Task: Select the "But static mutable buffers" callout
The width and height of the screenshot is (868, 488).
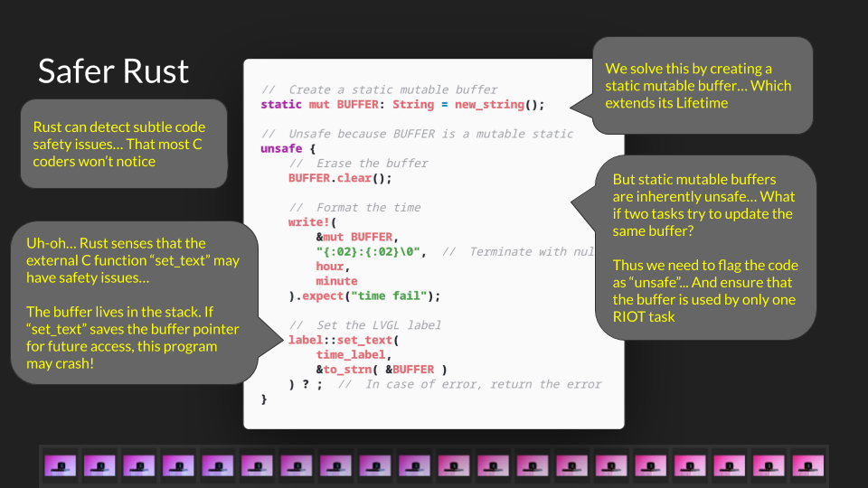Action: [x=705, y=248]
